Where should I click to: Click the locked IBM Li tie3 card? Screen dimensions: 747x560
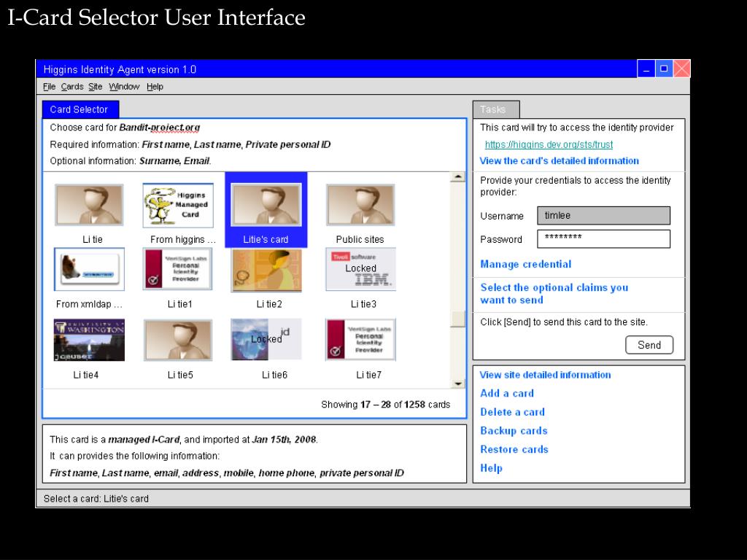[360, 269]
